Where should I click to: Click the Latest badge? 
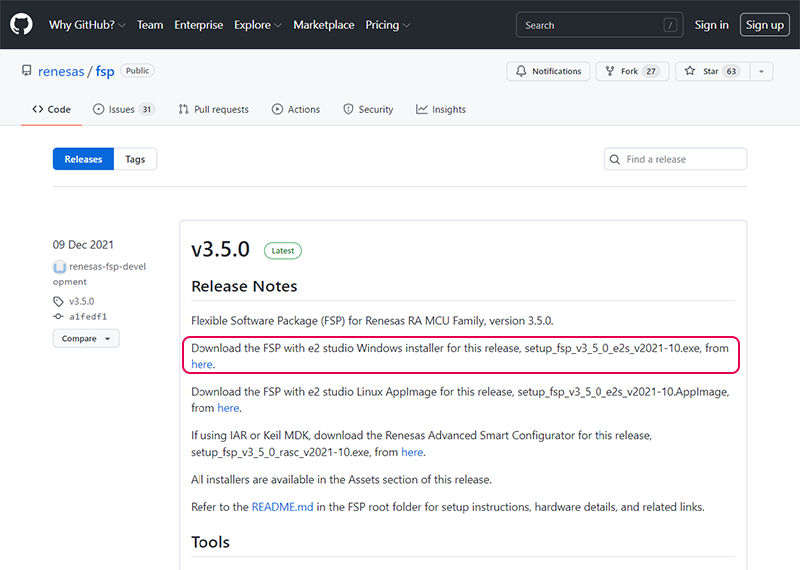283,251
